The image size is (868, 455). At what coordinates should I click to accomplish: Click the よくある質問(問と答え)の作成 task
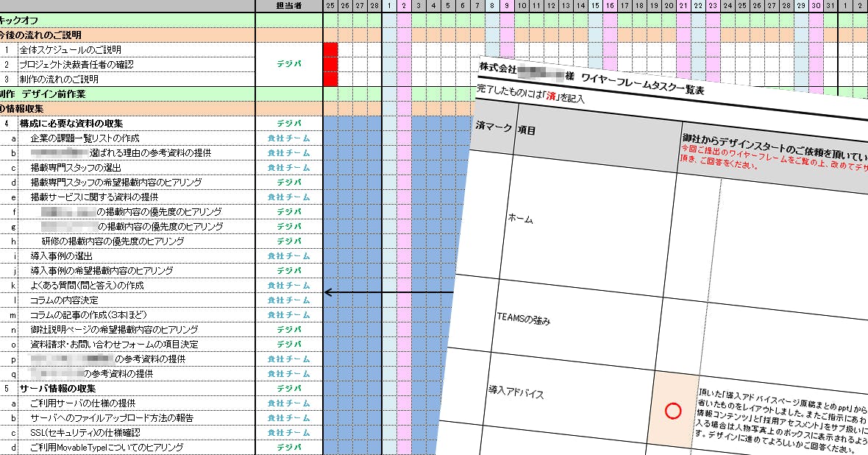(x=87, y=286)
